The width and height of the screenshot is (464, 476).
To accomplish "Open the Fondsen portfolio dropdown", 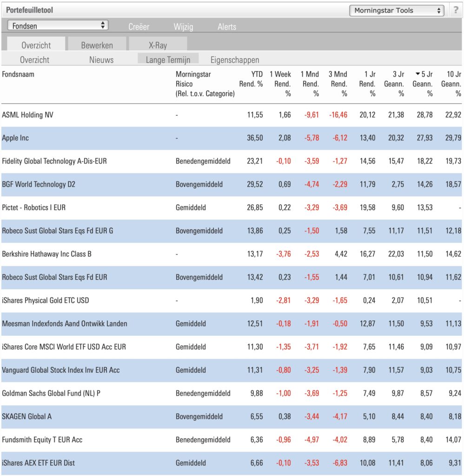I will click(x=58, y=26).
